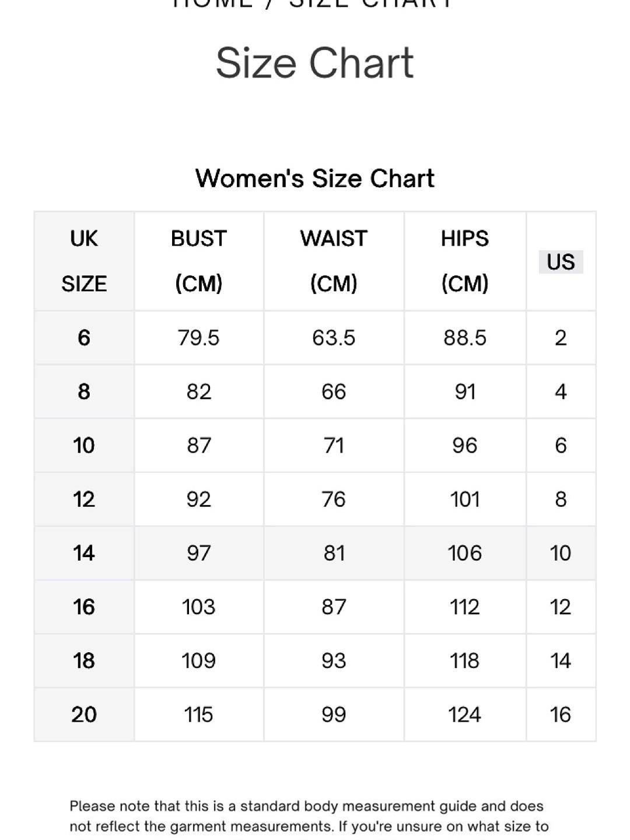The width and height of the screenshot is (630, 840).
Task: Click the Size Chart page title
Action: click(315, 63)
